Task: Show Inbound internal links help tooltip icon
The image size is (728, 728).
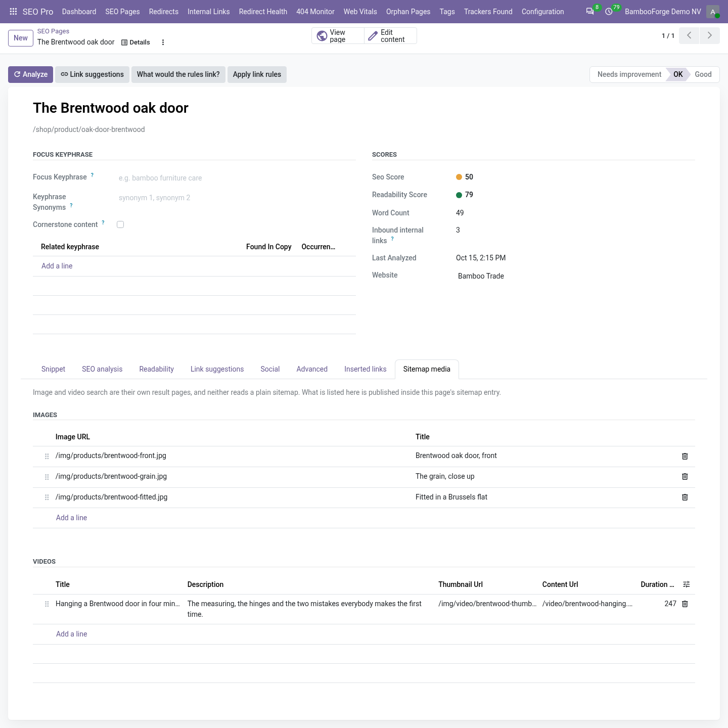Action: pos(392,239)
